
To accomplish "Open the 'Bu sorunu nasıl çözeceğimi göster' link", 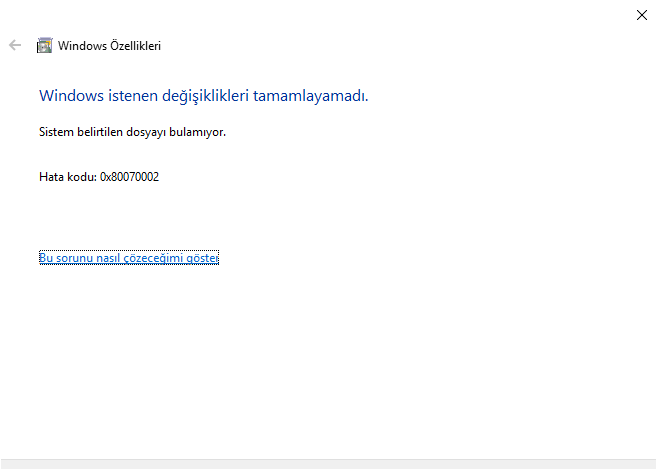I will [x=128, y=258].
